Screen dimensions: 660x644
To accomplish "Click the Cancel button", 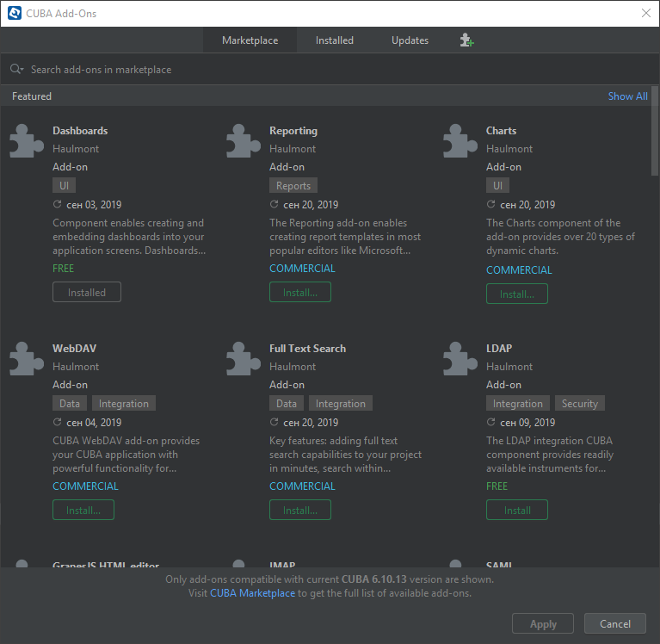I will coord(615,624).
